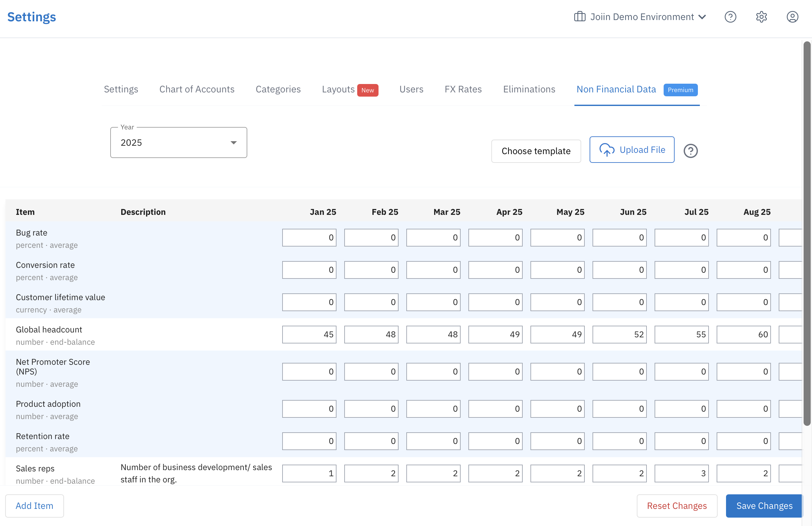Click the vertical page scrollbar
The image size is (812, 526).
[807, 233]
